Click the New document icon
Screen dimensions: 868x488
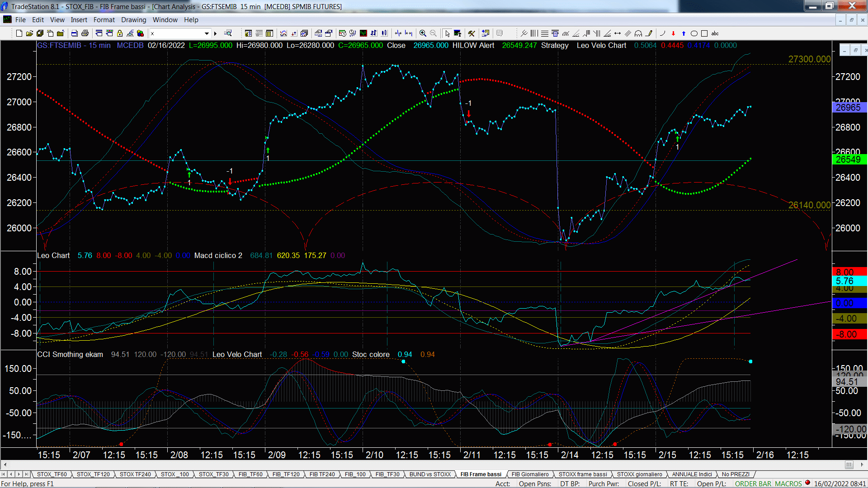pyautogui.click(x=19, y=33)
